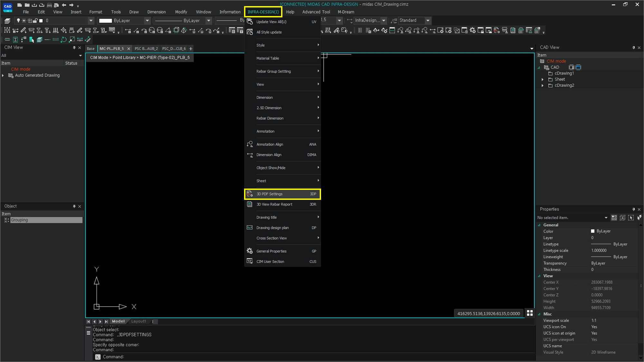This screenshot has width=644, height=362.
Task: Click the Undo arrow icon
Action: 64,5
